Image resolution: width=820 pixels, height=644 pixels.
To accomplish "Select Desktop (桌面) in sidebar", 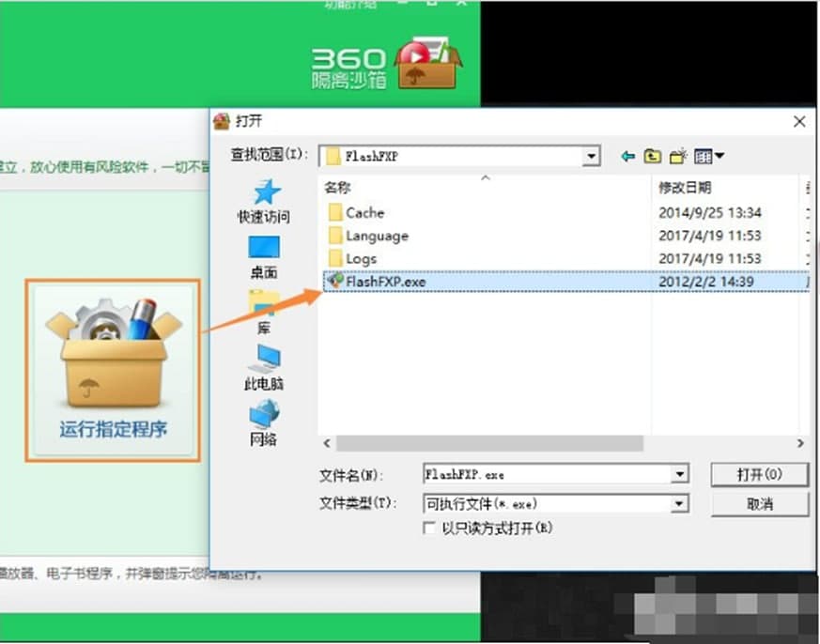I will (264, 258).
